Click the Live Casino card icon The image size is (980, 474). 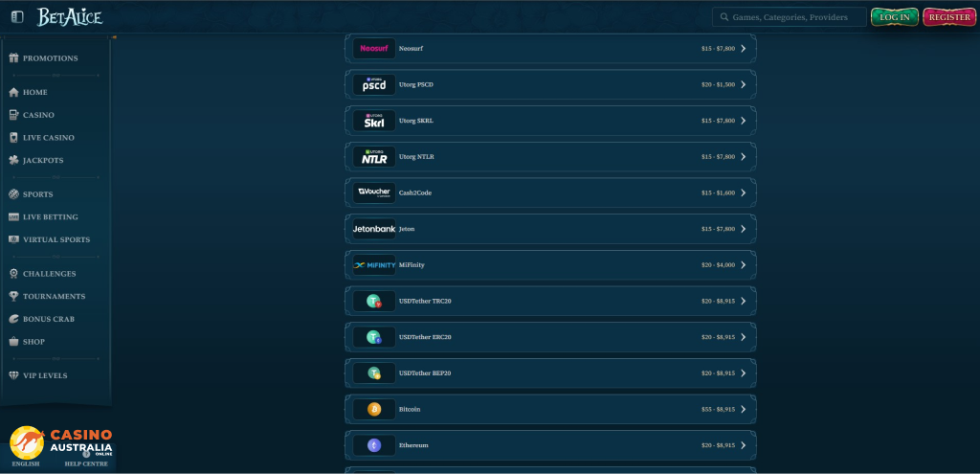(13, 138)
